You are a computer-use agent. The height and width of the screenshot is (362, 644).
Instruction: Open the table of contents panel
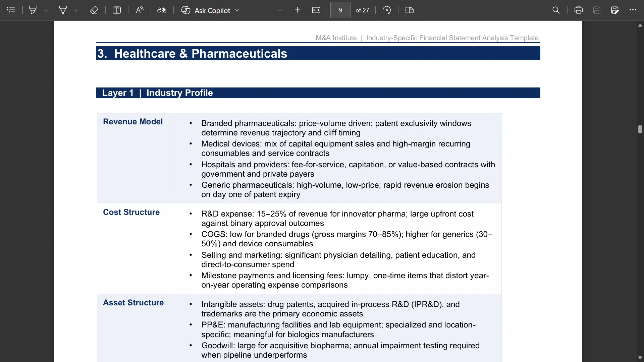11,10
